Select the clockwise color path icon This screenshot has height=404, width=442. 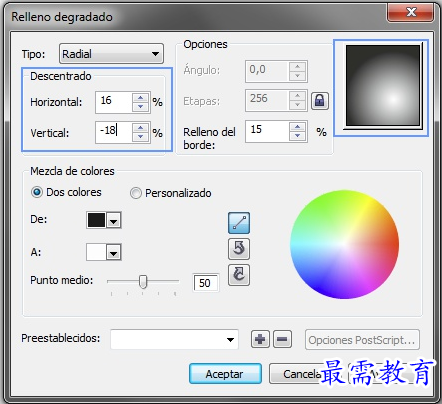tap(239, 275)
